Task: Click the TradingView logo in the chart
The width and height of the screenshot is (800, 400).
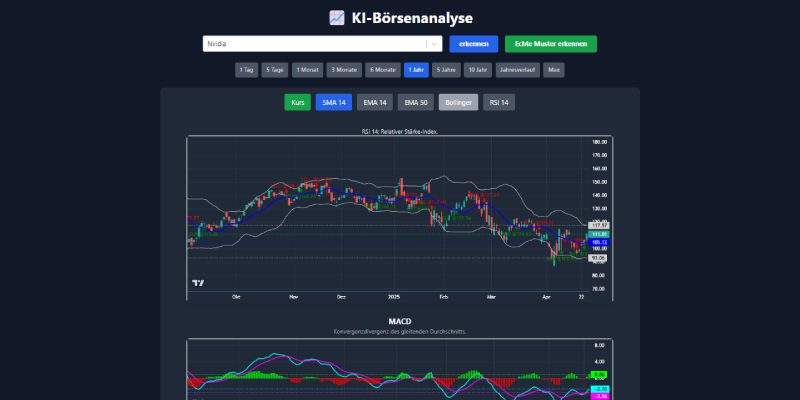Action: tap(198, 283)
